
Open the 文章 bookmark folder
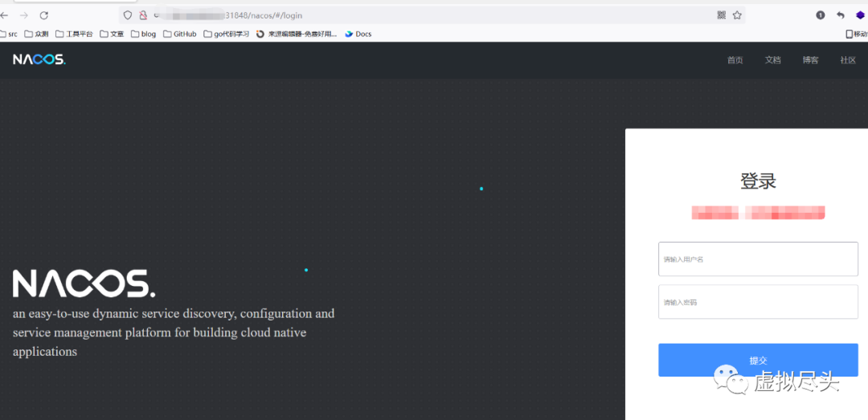(112, 34)
